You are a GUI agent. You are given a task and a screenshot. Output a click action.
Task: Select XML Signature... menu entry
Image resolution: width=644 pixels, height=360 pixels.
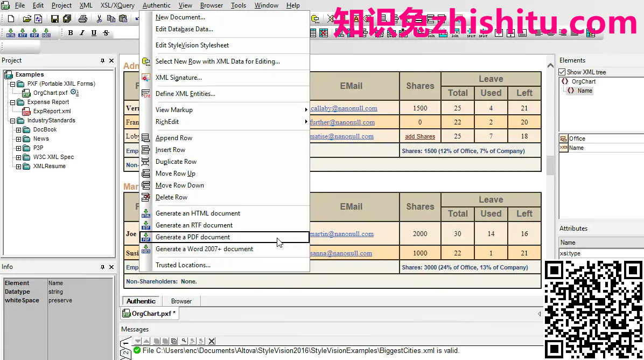click(x=224, y=78)
